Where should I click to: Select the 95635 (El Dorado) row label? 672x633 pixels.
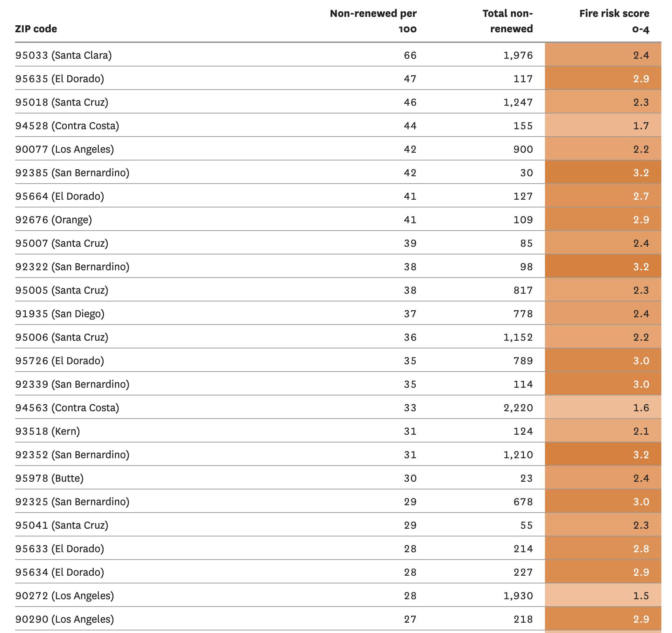(59, 79)
